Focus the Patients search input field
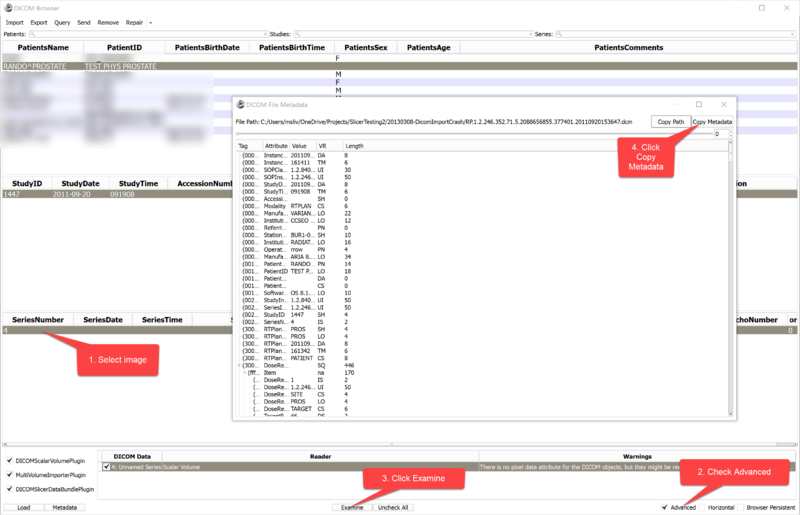 148,34
